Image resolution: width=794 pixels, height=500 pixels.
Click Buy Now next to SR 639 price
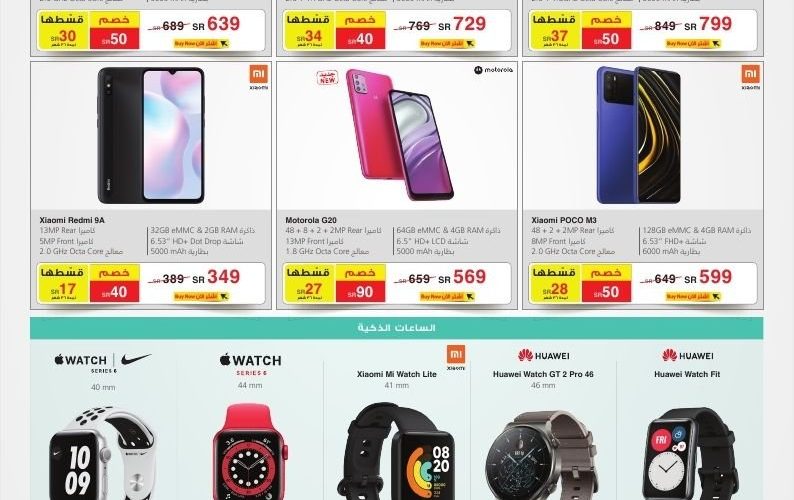(201, 44)
